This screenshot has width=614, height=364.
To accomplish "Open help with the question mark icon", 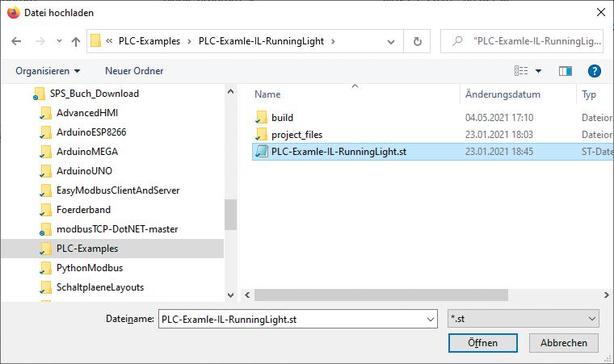I will (x=594, y=71).
